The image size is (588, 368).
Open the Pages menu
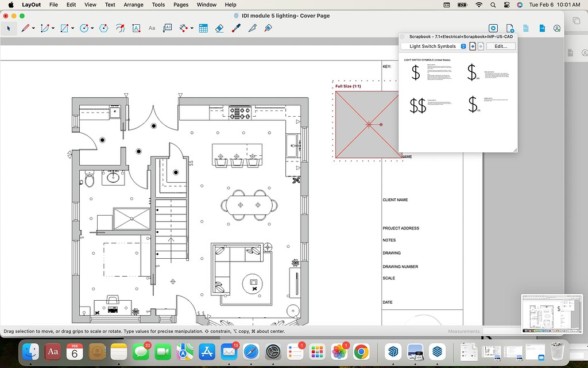point(180,5)
